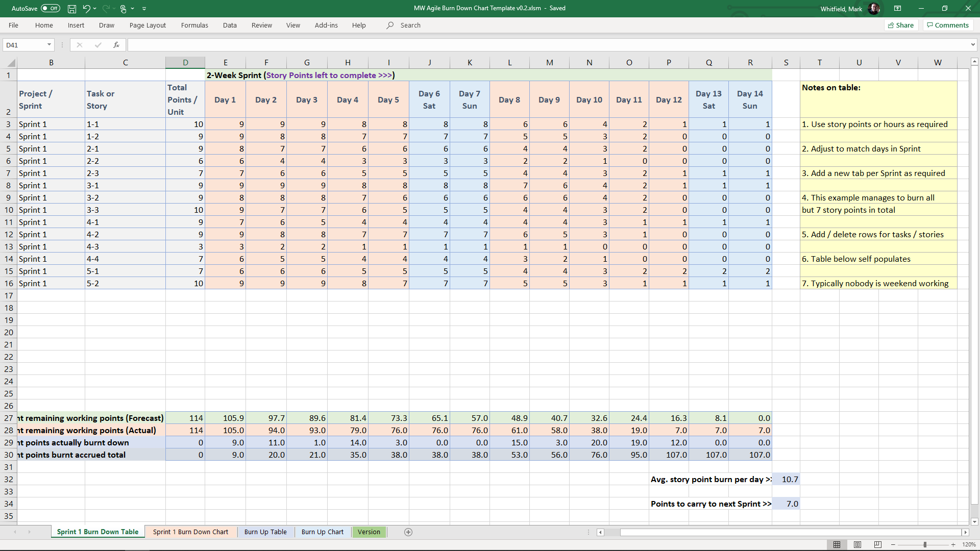The image size is (980, 551).
Task: Expand the formula bar chevron
Action: coord(973,45)
